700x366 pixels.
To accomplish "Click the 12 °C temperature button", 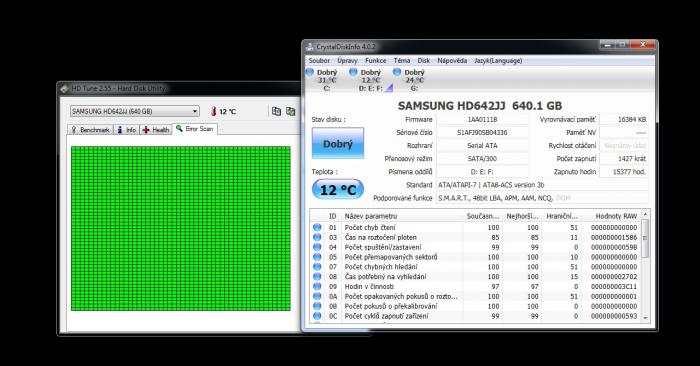I will pos(338,190).
